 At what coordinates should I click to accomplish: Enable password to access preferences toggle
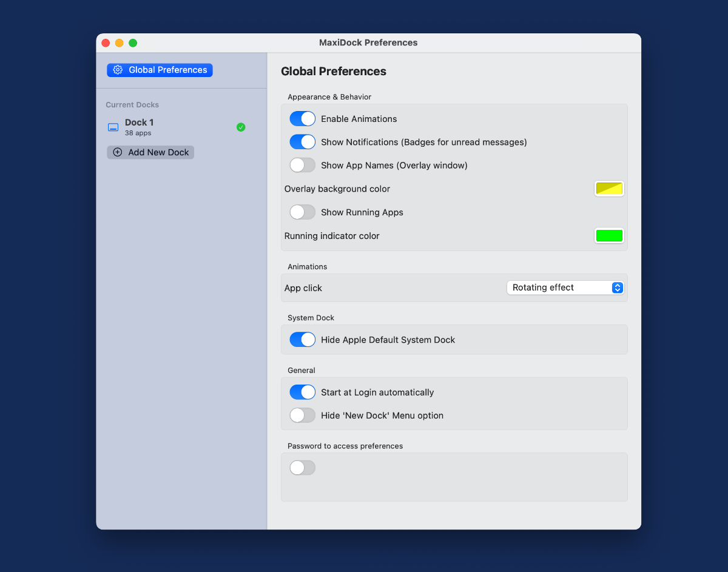pos(303,468)
